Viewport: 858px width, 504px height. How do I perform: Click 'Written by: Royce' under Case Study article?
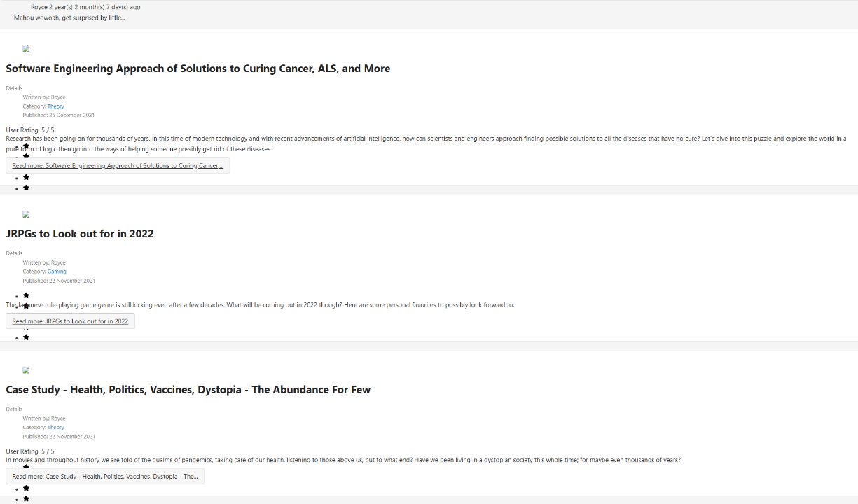(x=44, y=419)
